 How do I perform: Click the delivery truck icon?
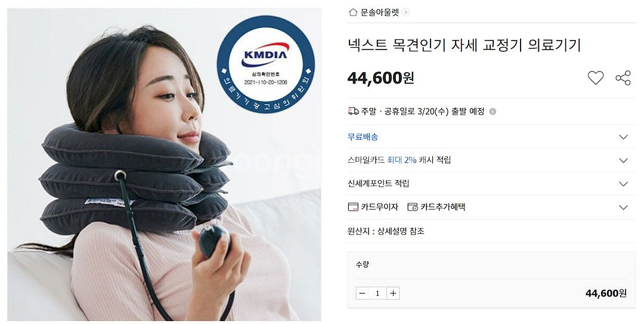(353, 111)
